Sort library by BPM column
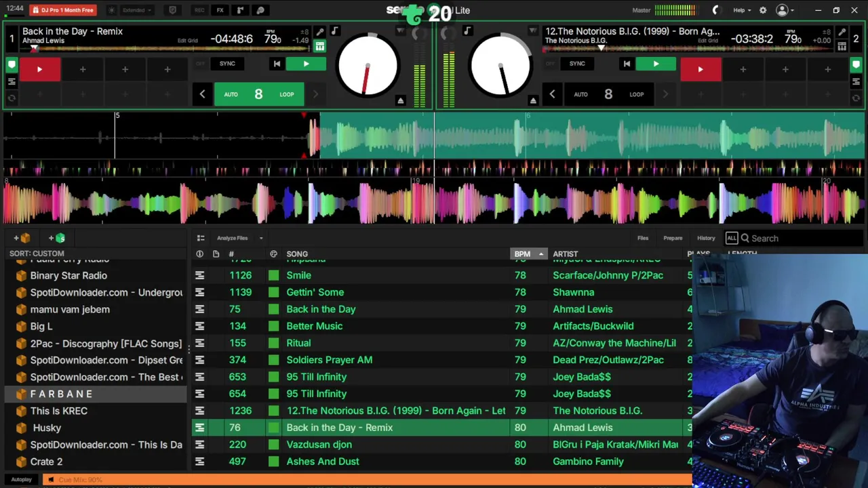The image size is (868, 488). 528,254
